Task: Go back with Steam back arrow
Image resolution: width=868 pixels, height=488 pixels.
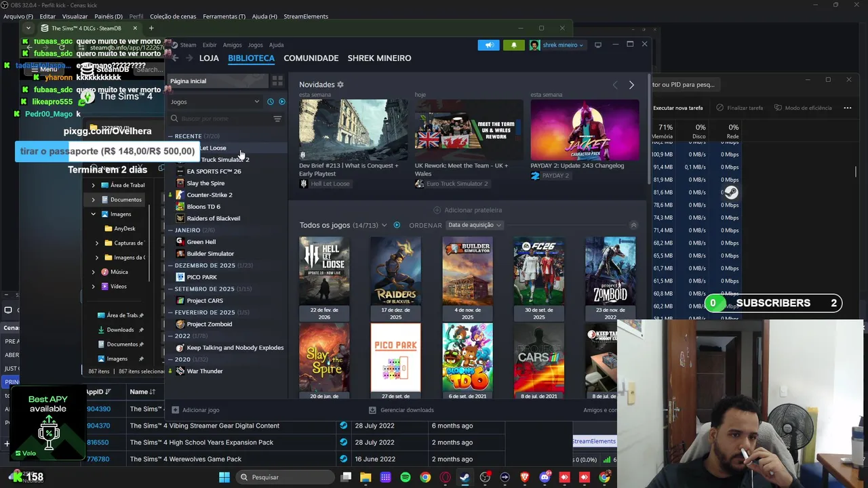Action: pos(175,58)
